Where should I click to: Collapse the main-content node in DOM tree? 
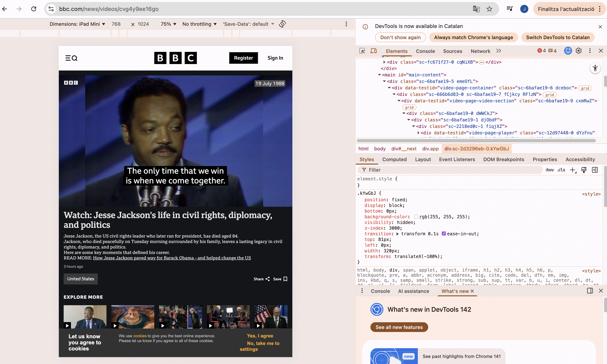tap(379, 75)
